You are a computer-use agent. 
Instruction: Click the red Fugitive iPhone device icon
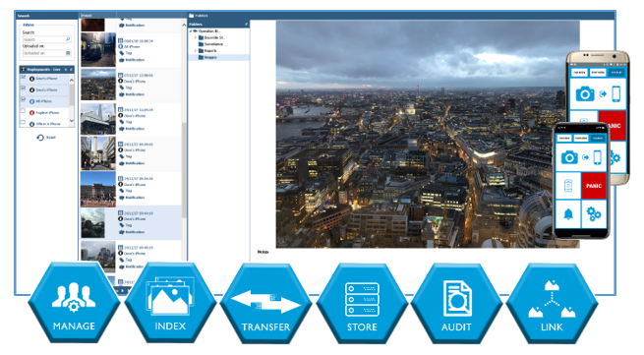pyautogui.click(x=32, y=112)
